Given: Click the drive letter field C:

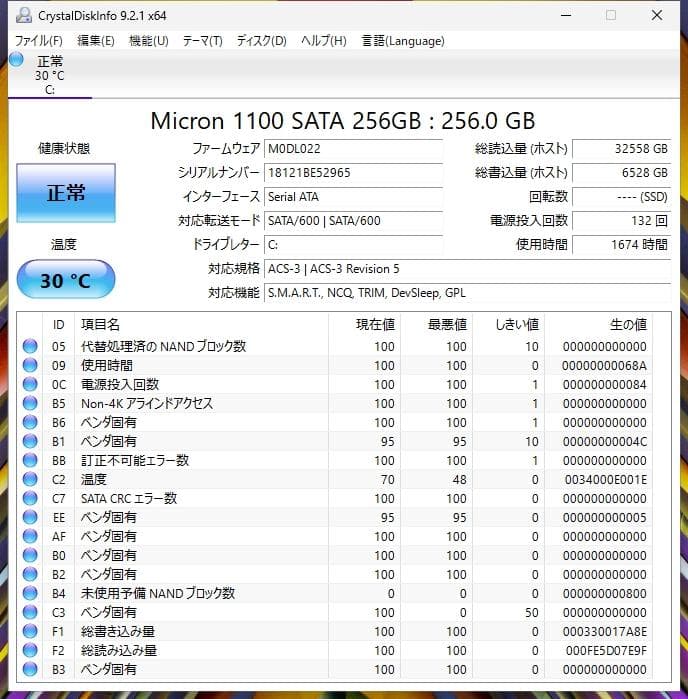Looking at the screenshot, I should [x=354, y=245].
